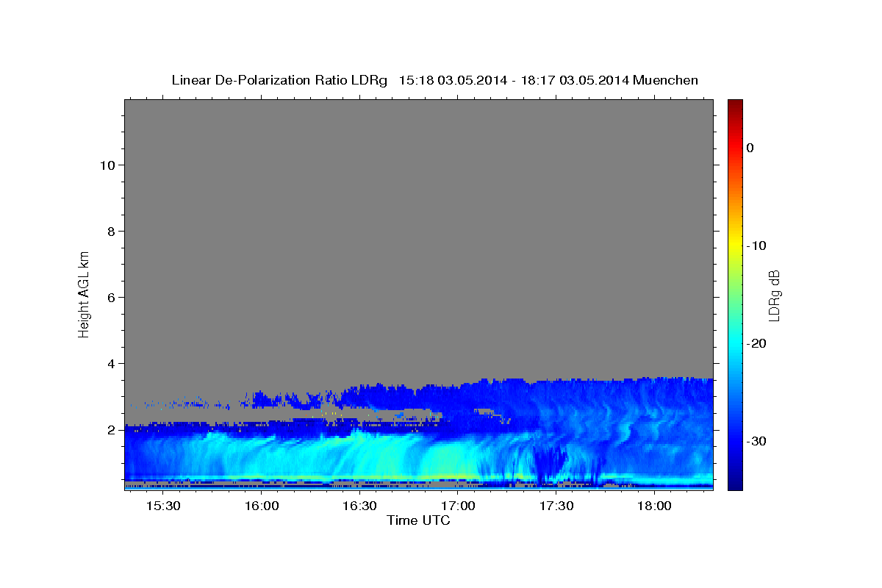Click the 'LDRg dB' colorbar label
The height and width of the screenshot is (588, 882).
tap(774, 295)
